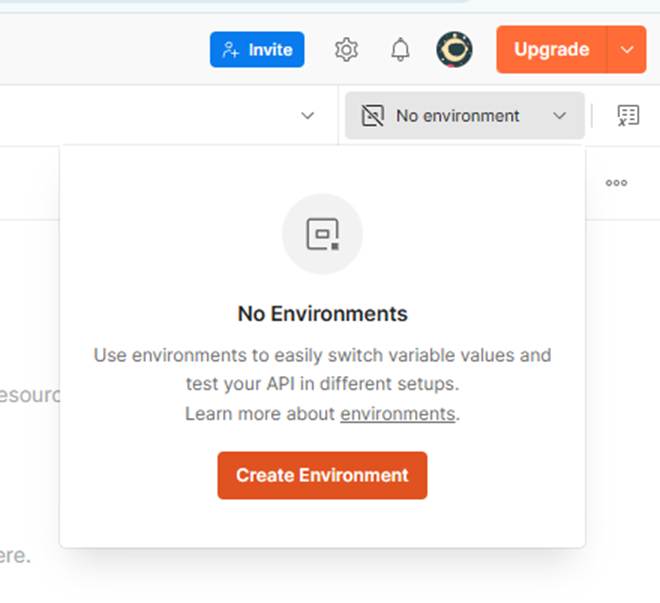Click the crossed-out environment icon in selector
This screenshot has width=660, height=603.
click(372, 116)
